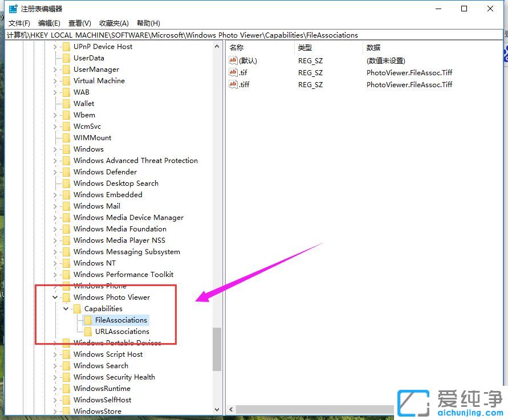Click the Windows Photo Viewer key icon
This screenshot has width=508, height=420.
point(66,297)
